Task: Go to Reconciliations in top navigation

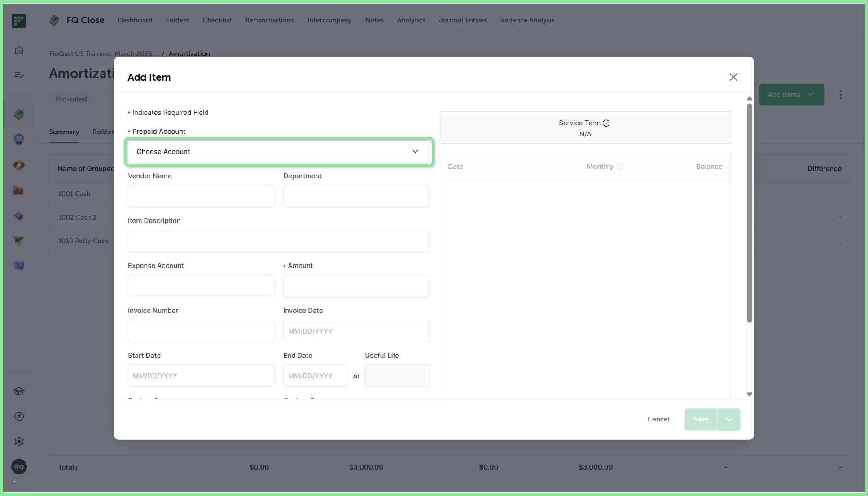Action: [x=269, y=20]
